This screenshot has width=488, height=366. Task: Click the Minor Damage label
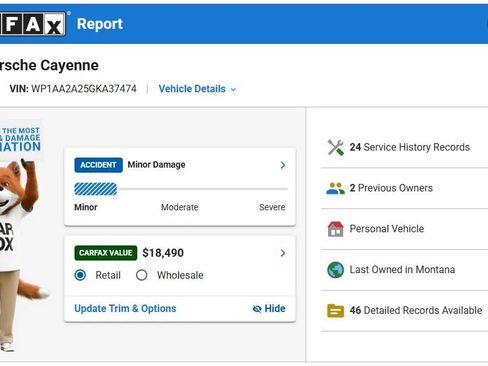pos(156,165)
